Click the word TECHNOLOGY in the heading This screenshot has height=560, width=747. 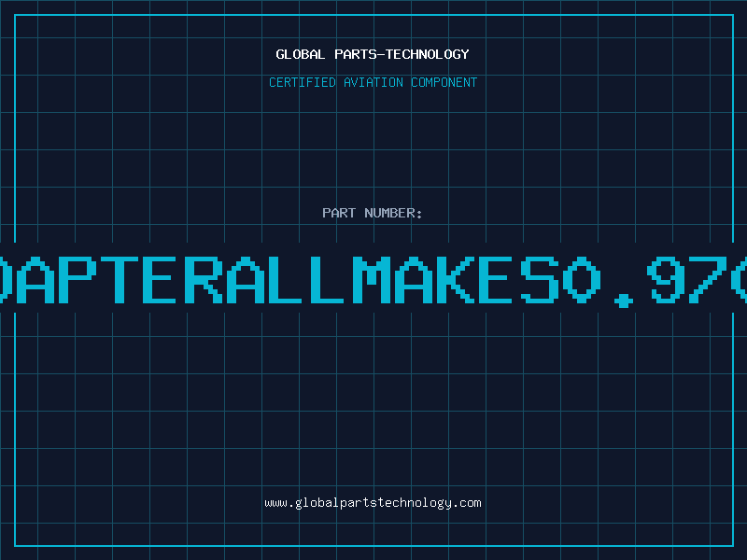click(x=424, y=54)
